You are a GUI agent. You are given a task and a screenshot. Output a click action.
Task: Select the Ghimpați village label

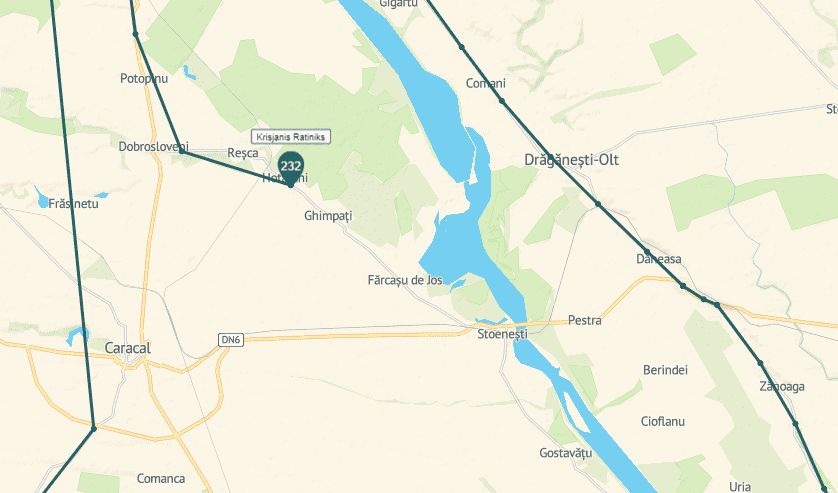point(328,216)
